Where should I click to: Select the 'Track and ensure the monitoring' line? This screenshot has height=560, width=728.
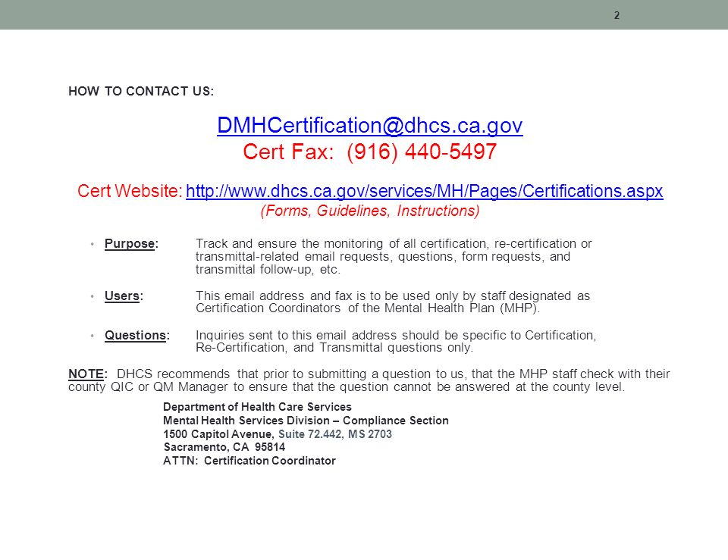tap(394, 243)
